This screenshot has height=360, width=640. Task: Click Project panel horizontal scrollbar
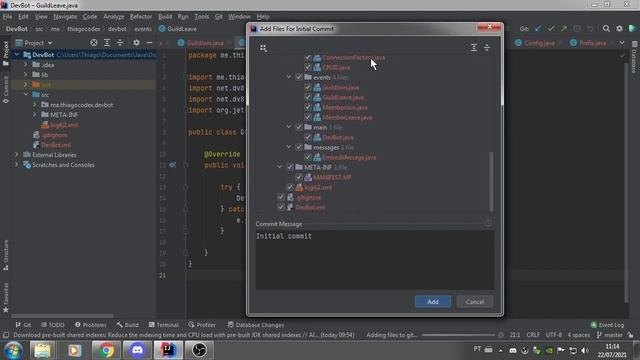pos(62,316)
